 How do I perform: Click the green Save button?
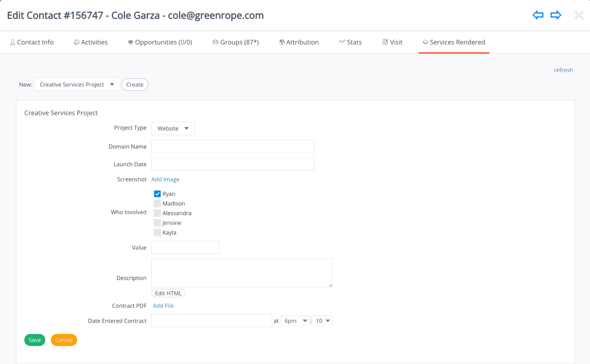35,340
